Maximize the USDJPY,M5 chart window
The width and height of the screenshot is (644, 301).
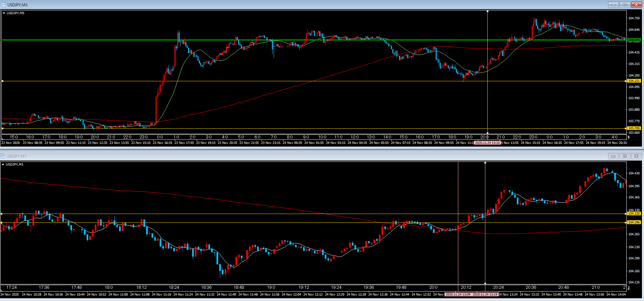point(625,5)
